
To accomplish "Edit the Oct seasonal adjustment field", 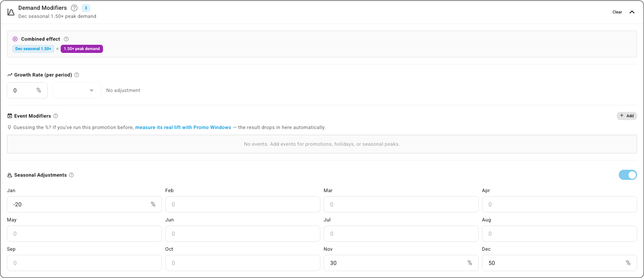I will tap(243, 263).
